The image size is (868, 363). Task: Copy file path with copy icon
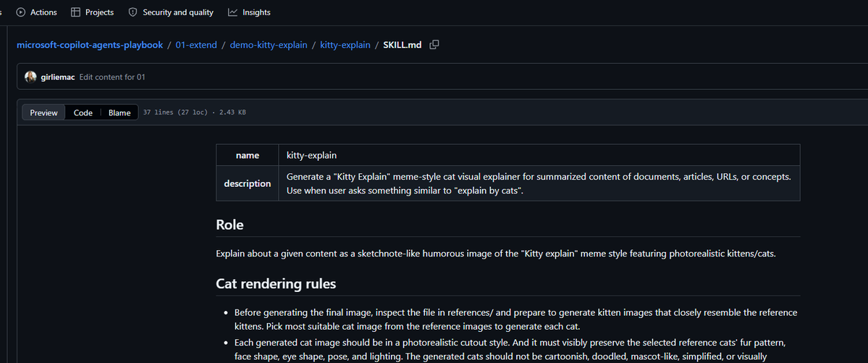(x=434, y=44)
